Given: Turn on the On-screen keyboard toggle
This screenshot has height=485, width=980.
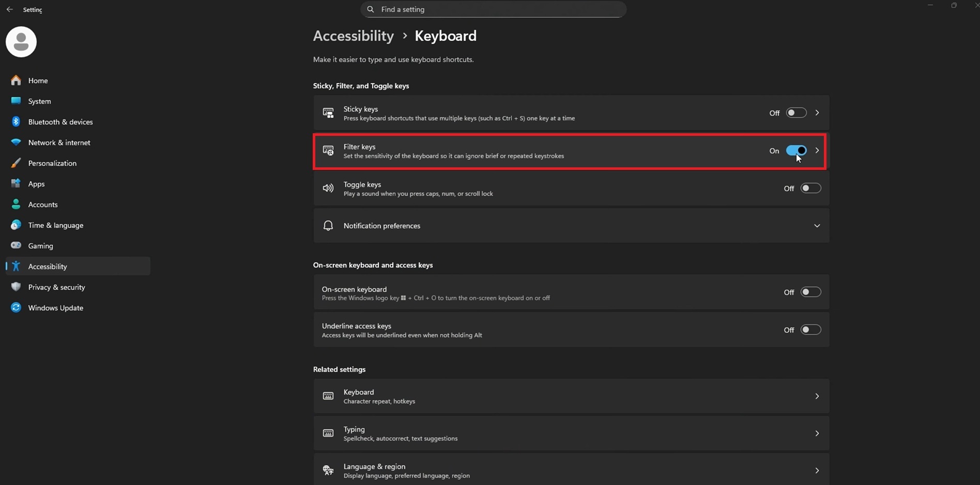Looking at the screenshot, I should [x=810, y=291].
